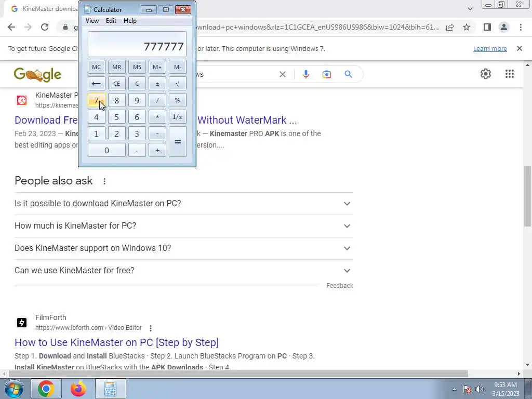This screenshot has width=532, height=399.
Task: Click the Learn more link
Action: pyautogui.click(x=490, y=48)
